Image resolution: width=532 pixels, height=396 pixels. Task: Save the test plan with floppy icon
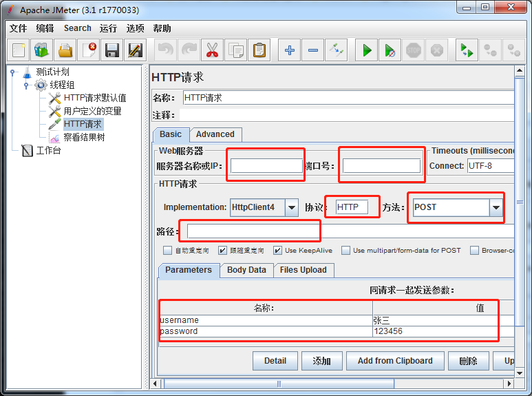point(112,50)
